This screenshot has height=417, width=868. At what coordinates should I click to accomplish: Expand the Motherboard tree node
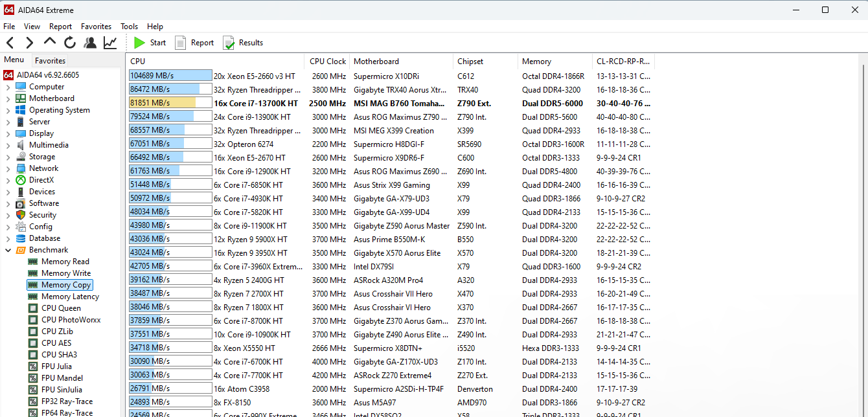pos(8,98)
